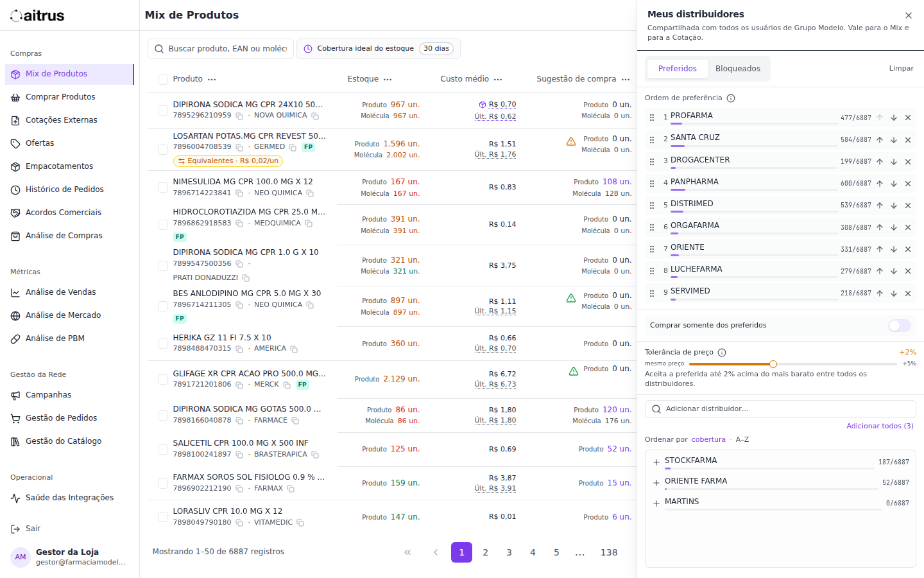
Task: Check the DIPIRONA SODICA 24X10 row checkbox
Action: [x=163, y=110]
